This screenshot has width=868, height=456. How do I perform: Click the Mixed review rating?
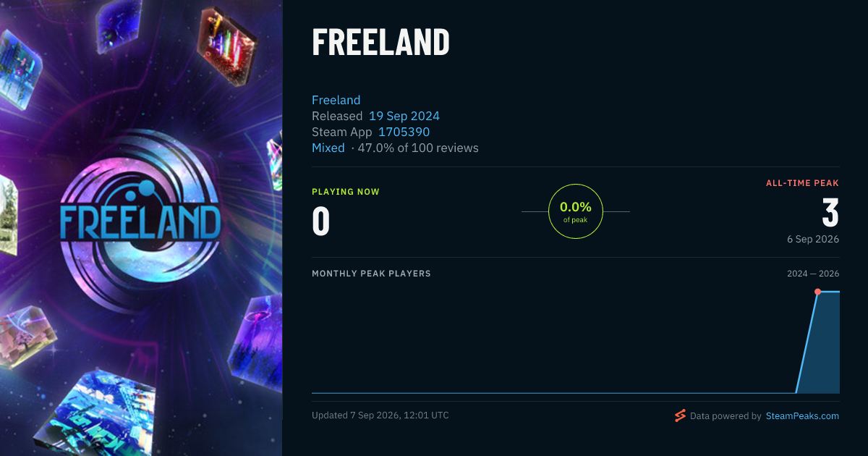pos(328,148)
